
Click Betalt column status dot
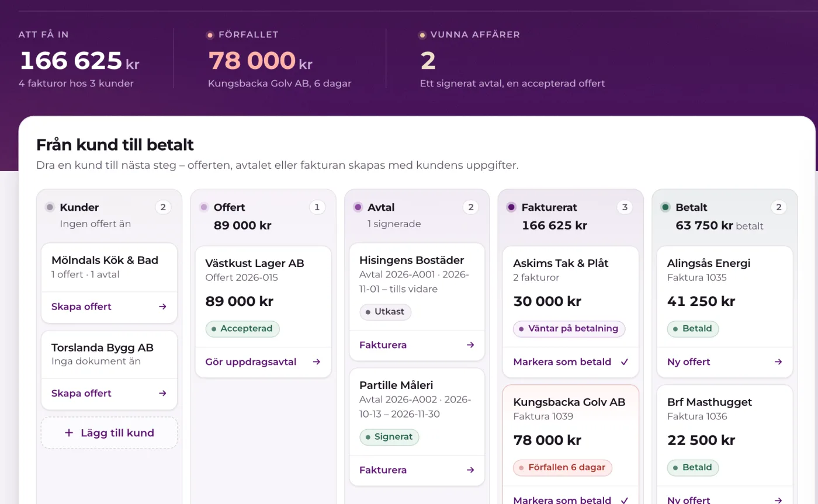[666, 207]
